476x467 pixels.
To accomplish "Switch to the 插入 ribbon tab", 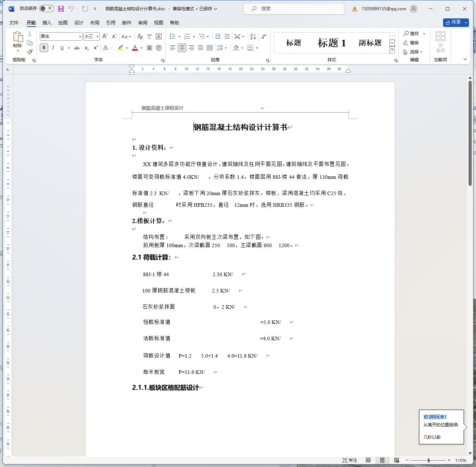I will (x=47, y=22).
